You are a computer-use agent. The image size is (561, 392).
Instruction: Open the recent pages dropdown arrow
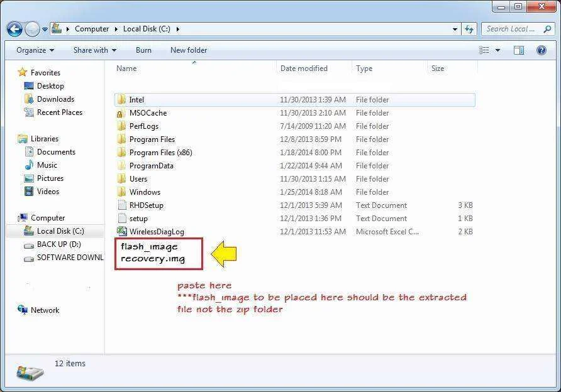[45, 30]
